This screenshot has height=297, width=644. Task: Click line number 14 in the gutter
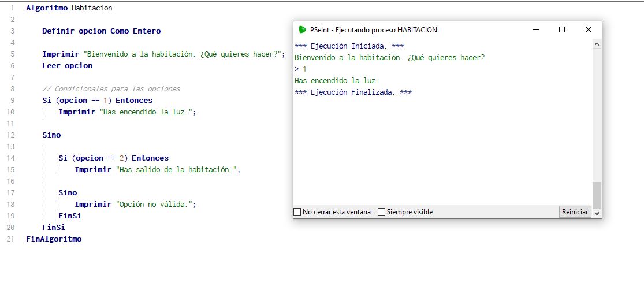tap(10, 158)
